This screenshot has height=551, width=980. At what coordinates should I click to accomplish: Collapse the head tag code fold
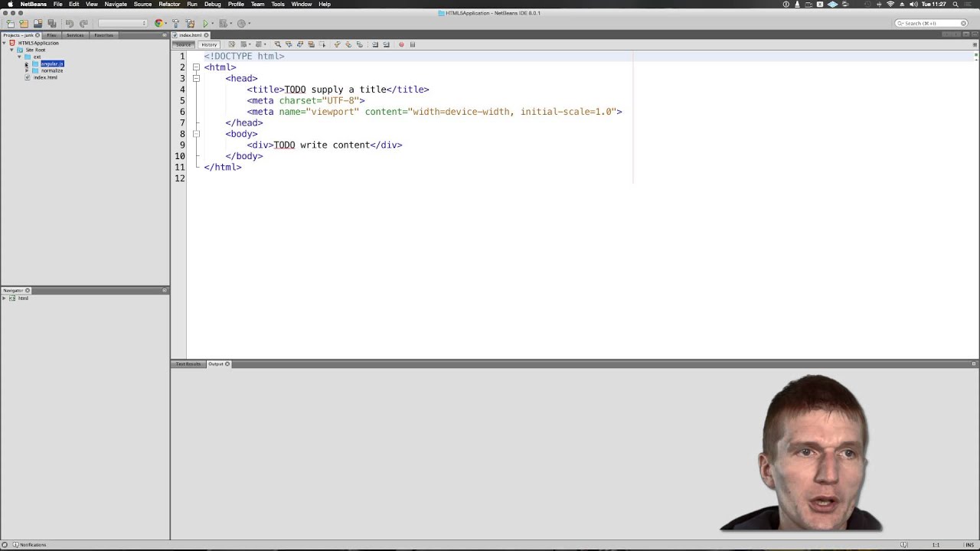pyautogui.click(x=196, y=78)
